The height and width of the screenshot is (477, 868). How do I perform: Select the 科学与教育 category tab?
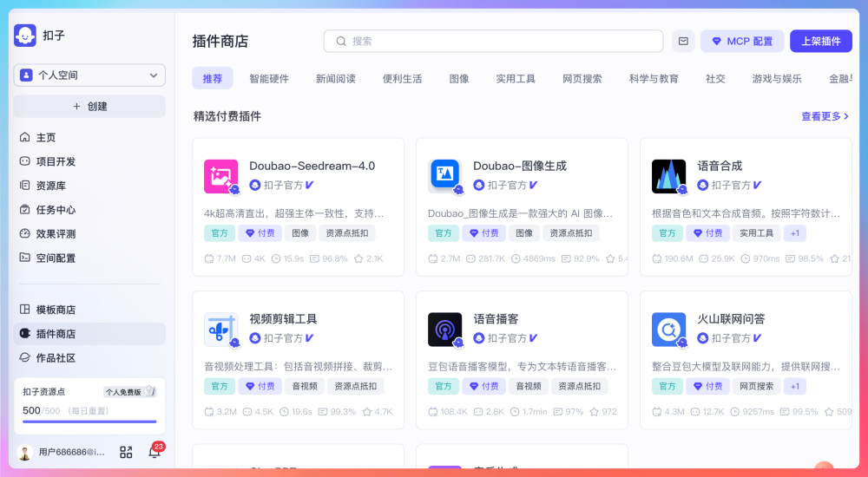[654, 79]
